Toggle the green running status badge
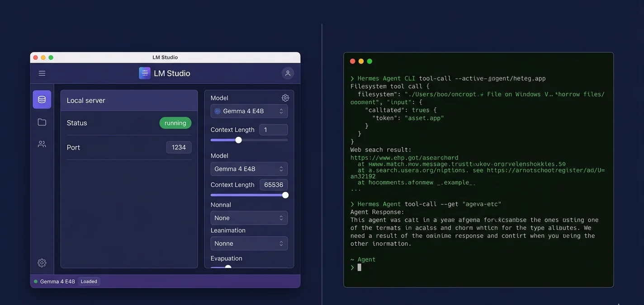This screenshot has height=305, width=644. pos(175,123)
